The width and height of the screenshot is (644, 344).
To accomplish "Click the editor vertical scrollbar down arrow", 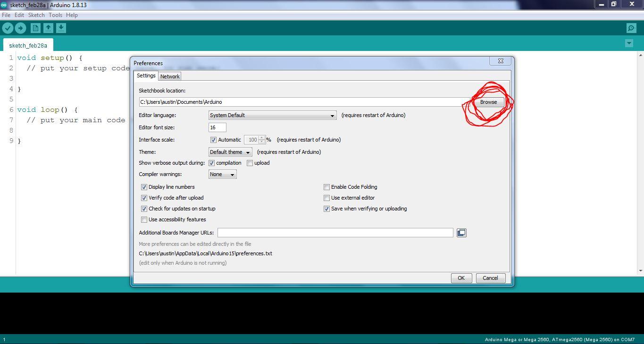I will point(641,271).
